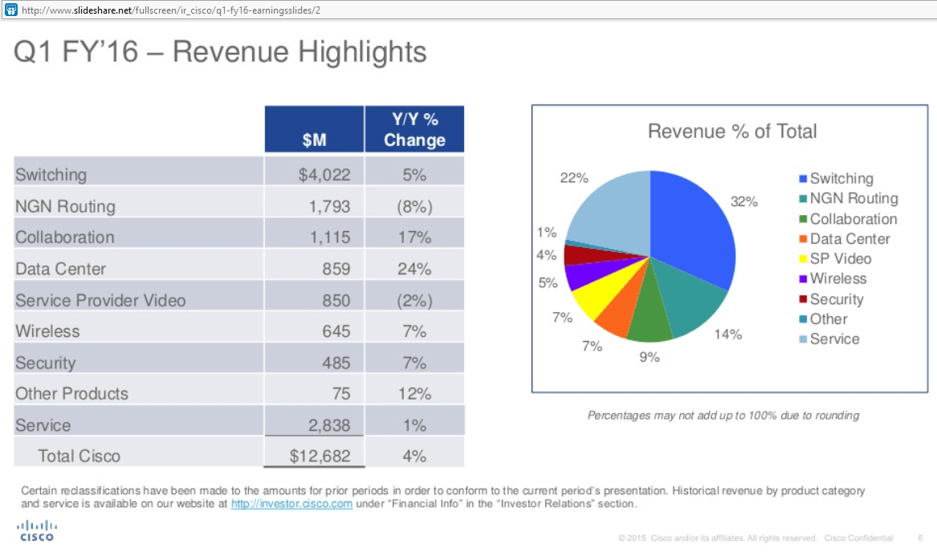This screenshot has height=560, width=937.
Task: Click the light blue Service legend swatch
Action: pyautogui.click(x=801, y=339)
